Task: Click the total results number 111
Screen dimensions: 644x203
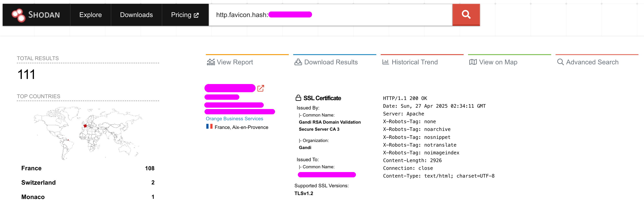Action: point(26,74)
